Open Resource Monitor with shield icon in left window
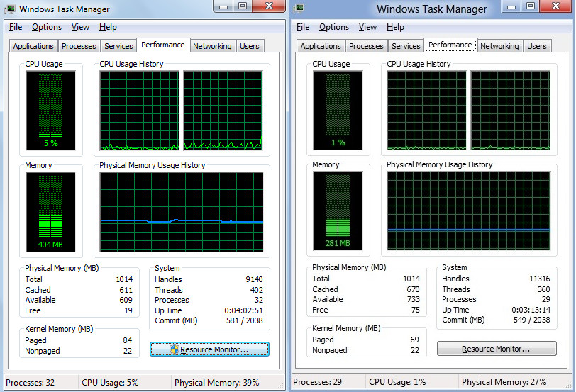The image size is (576, 392). [x=209, y=349]
